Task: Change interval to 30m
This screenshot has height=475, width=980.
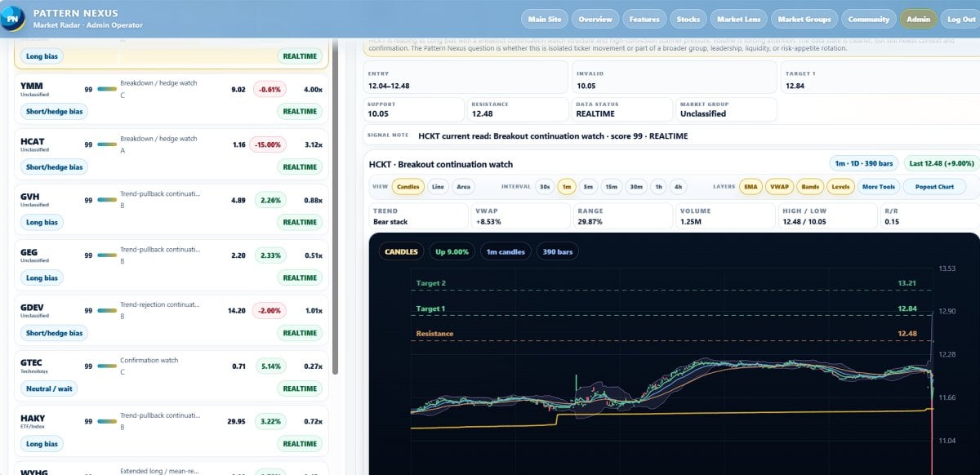Action: [636, 187]
